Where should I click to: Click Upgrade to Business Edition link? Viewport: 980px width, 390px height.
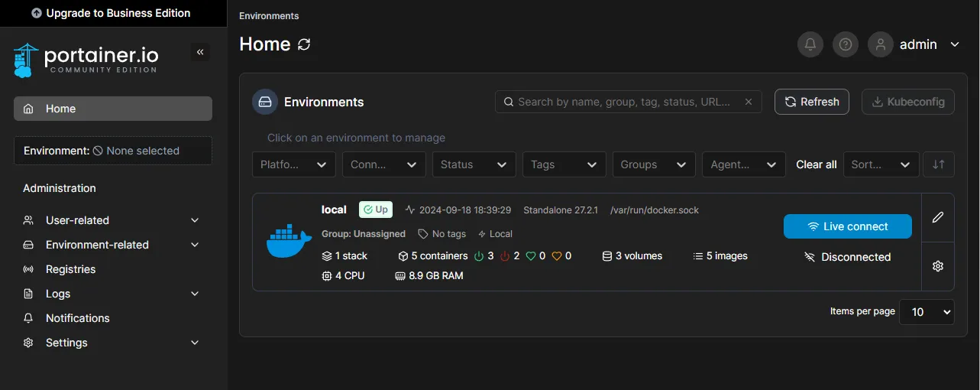click(x=112, y=13)
